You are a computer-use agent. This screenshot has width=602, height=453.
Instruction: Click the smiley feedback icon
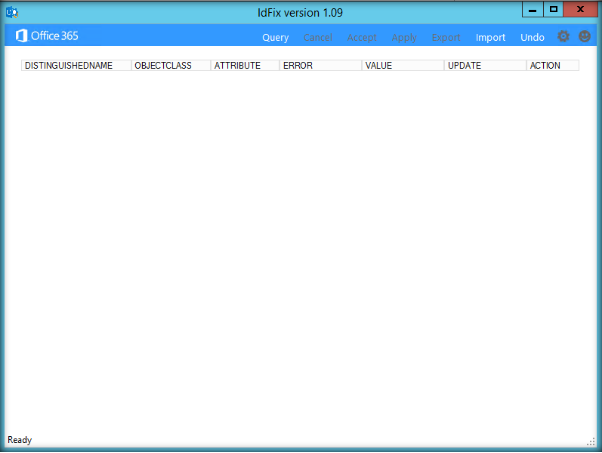(584, 36)
